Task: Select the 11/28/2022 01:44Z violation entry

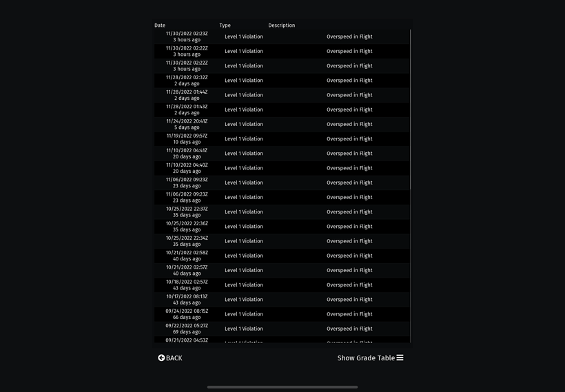Action: point(282,95)
